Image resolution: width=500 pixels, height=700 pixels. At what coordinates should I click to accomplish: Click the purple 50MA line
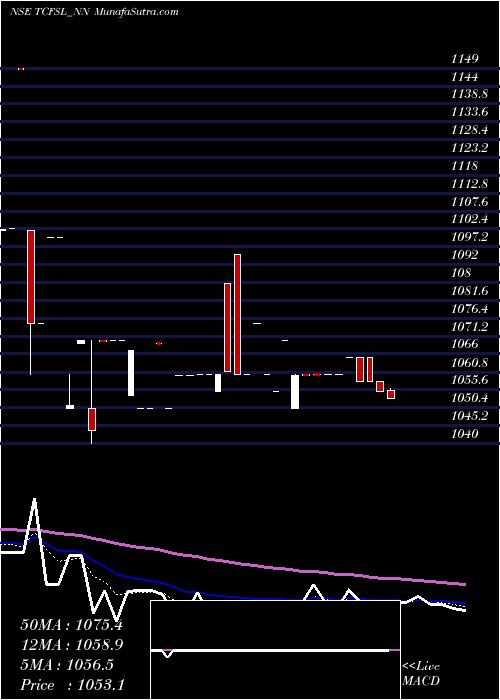pos(232,562)
